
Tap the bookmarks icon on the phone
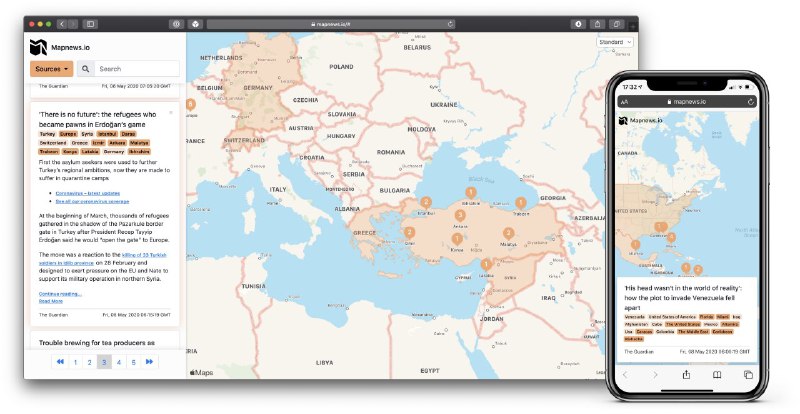[717, 374]
